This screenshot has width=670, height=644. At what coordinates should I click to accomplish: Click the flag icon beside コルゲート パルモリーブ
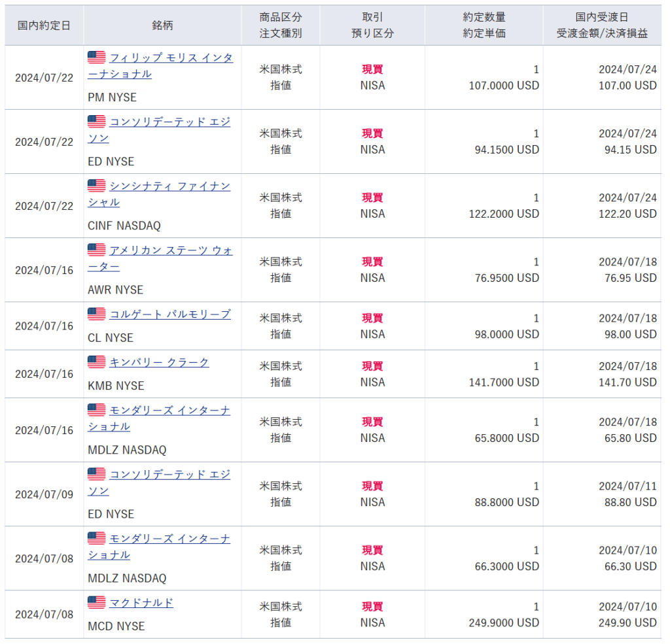click(96, 314)
